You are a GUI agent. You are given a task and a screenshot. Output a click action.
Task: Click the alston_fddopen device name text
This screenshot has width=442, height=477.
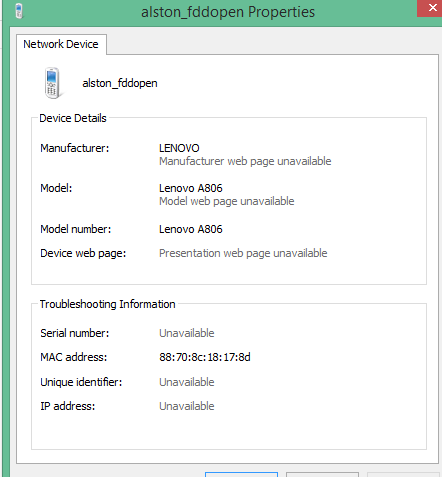(x=120, y=83)
